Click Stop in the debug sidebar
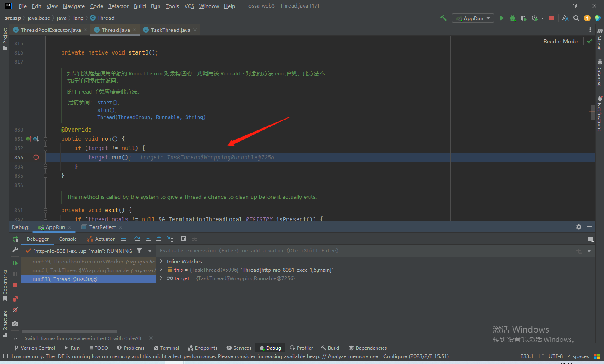The height and width of the screenshot is (364, 604). (15, 285)
